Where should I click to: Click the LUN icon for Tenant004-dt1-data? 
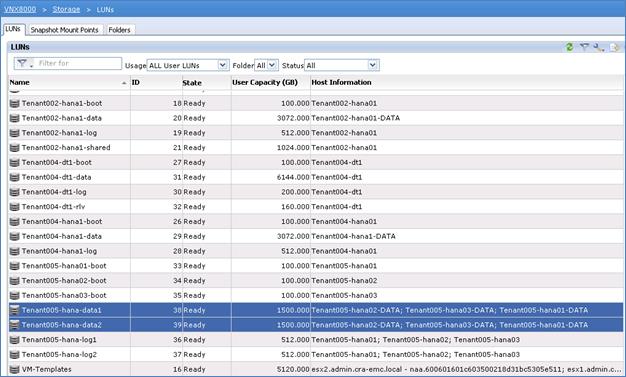click(14, 177)
